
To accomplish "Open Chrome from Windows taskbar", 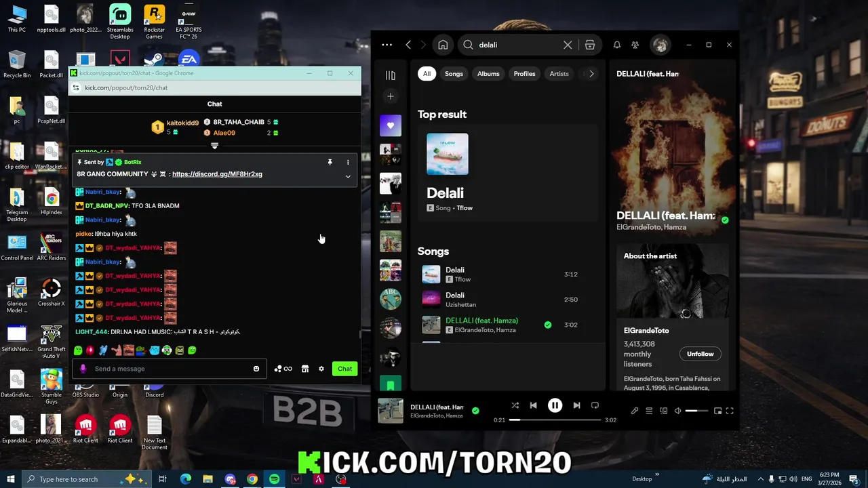I will [x=252, y=479].
